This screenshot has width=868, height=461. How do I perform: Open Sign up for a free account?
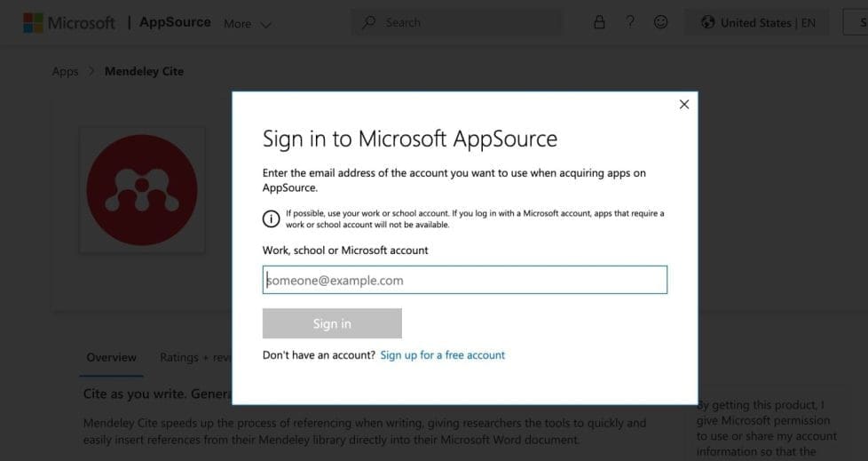point(442,355)
